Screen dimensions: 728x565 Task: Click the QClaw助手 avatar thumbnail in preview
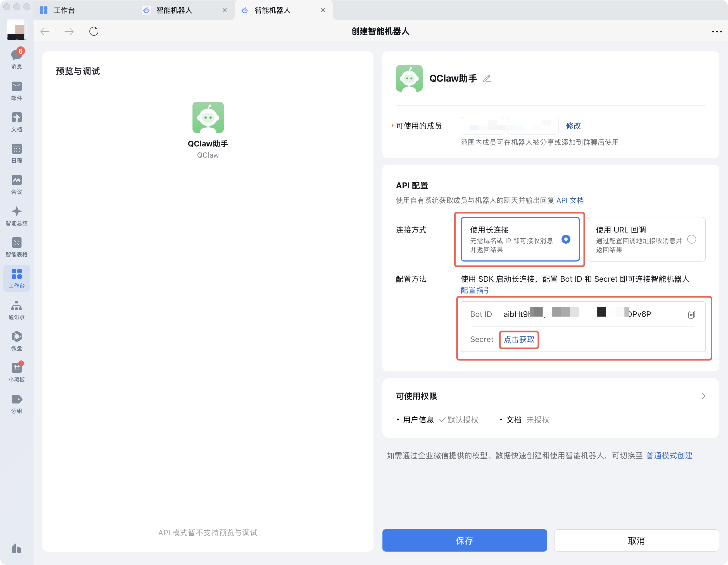208,117
